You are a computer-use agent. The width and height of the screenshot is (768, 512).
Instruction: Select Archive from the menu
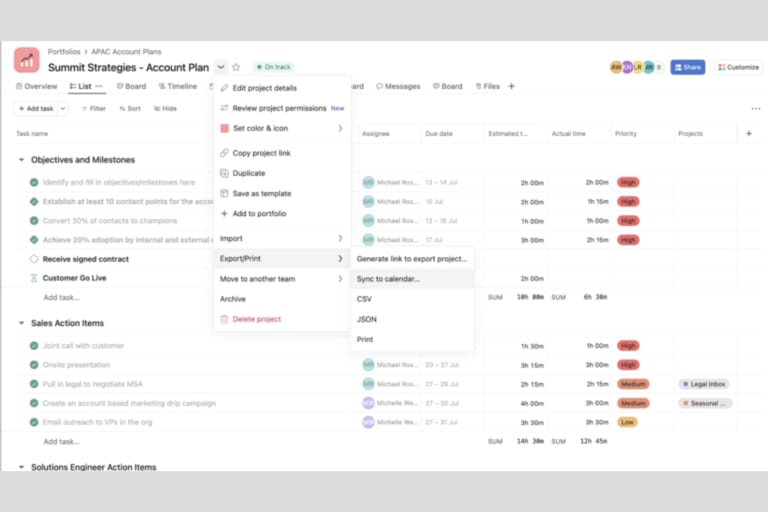click(x=282, y=299)
